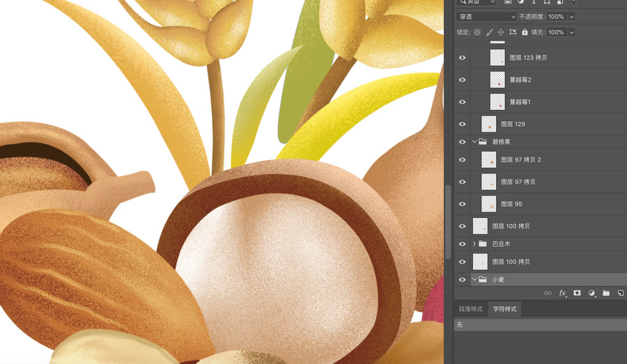Click thumbnail of 图层 129
The height and width of the screenshot is (364, 627).
tap(488, 125)
